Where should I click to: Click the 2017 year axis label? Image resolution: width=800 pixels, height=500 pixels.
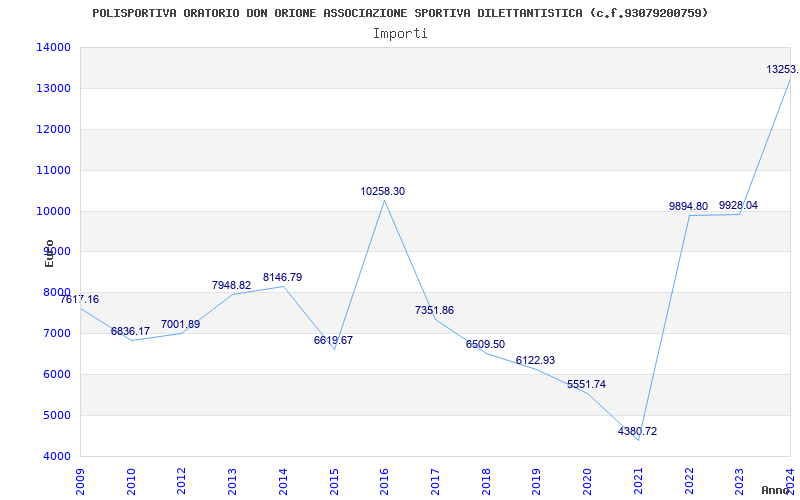click(435, 482)
